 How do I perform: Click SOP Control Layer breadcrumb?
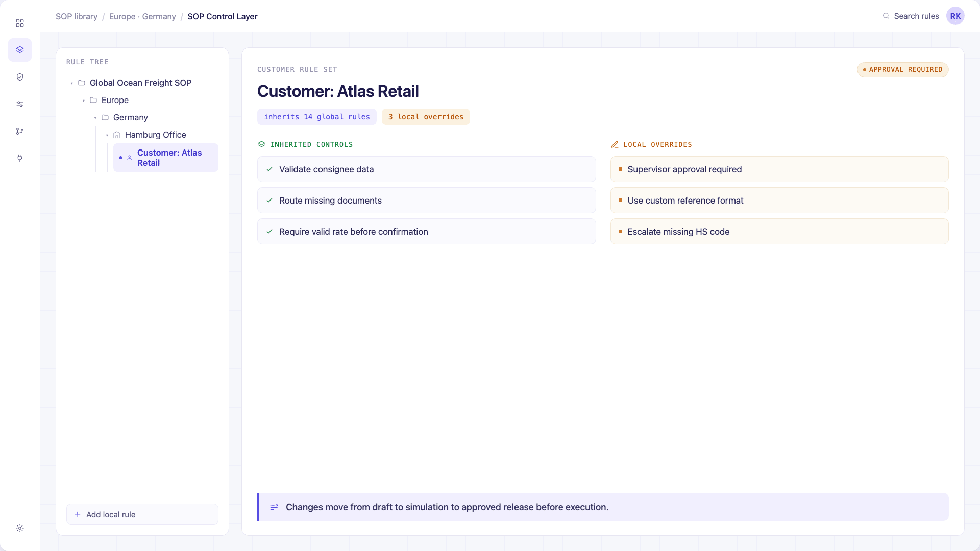(x=223, y=16)
